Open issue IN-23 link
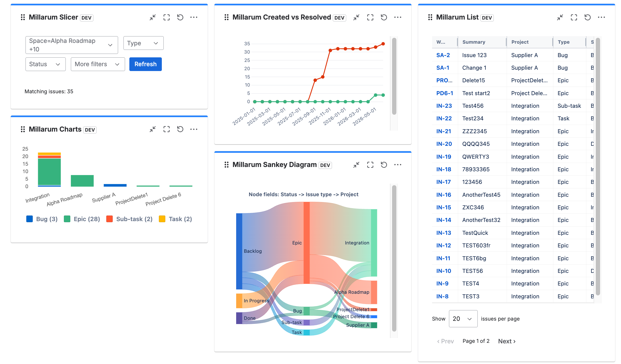The width and height of the screenshot is (621, 364). click(x=444, y=106)
